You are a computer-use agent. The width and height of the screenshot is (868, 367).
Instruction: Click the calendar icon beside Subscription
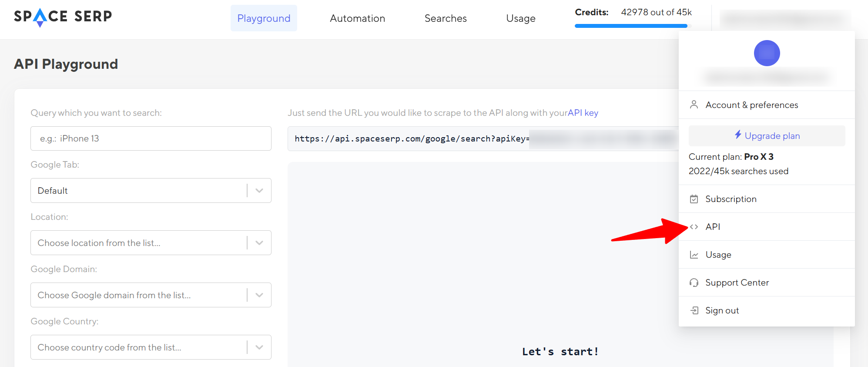point(694,199)
